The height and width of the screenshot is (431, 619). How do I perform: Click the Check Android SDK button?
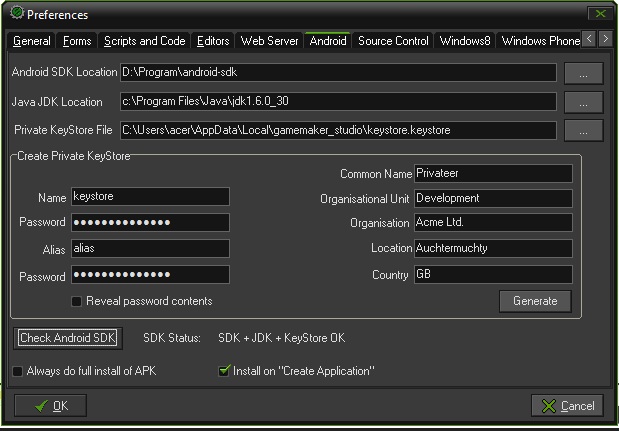[x=68, y=338]
